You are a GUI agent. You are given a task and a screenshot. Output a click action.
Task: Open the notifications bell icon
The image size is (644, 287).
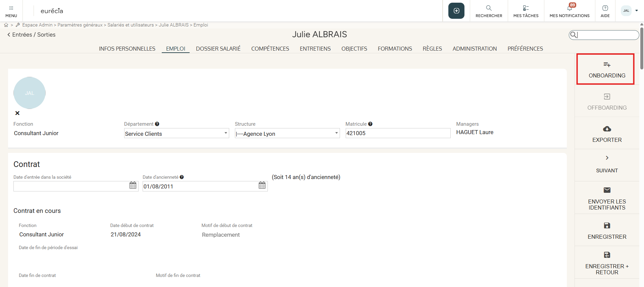tap(569, 8)
